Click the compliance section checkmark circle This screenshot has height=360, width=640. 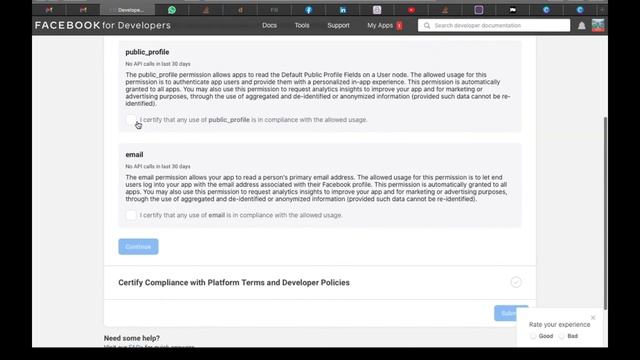(x=516, y=282)
